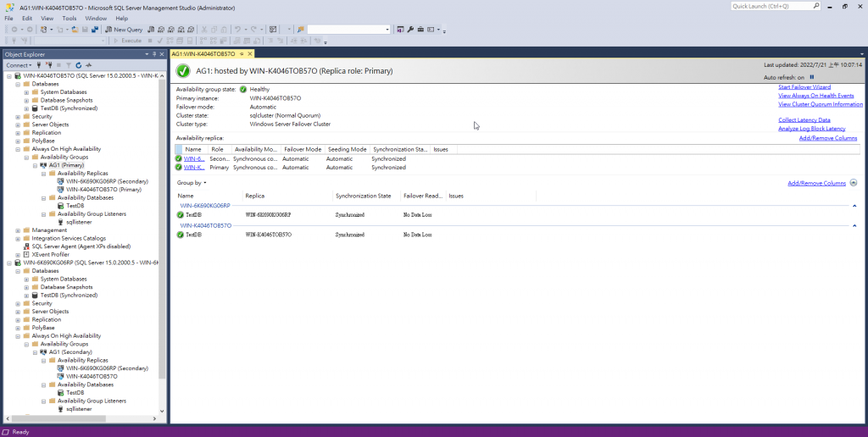Click the Undo toolbar icon

(237, 30)
